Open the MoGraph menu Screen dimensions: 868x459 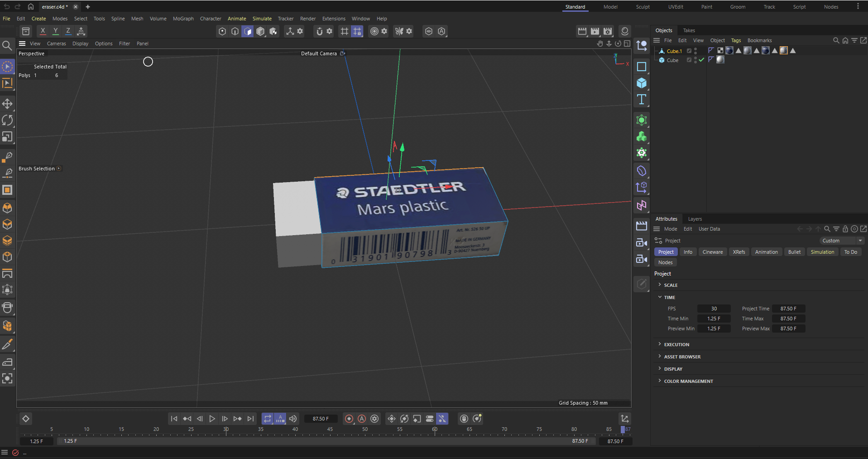click(183, 19)
